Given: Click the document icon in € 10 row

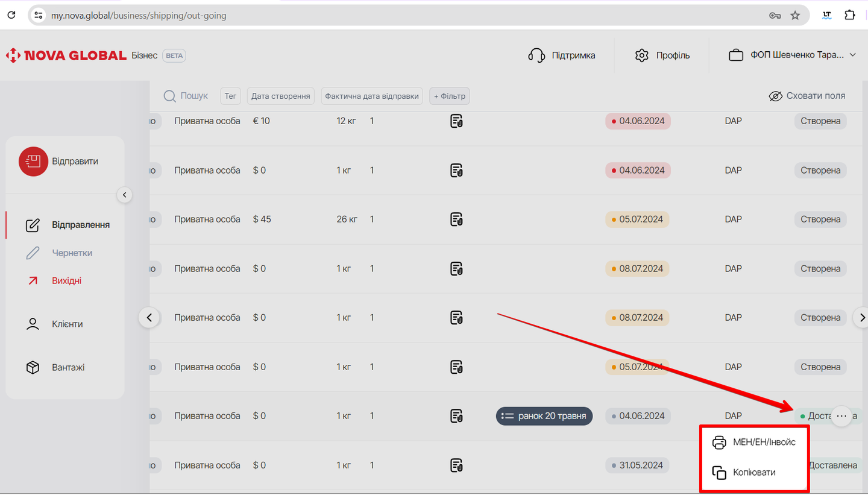Looking at the screenshot, I should (456, 121).
